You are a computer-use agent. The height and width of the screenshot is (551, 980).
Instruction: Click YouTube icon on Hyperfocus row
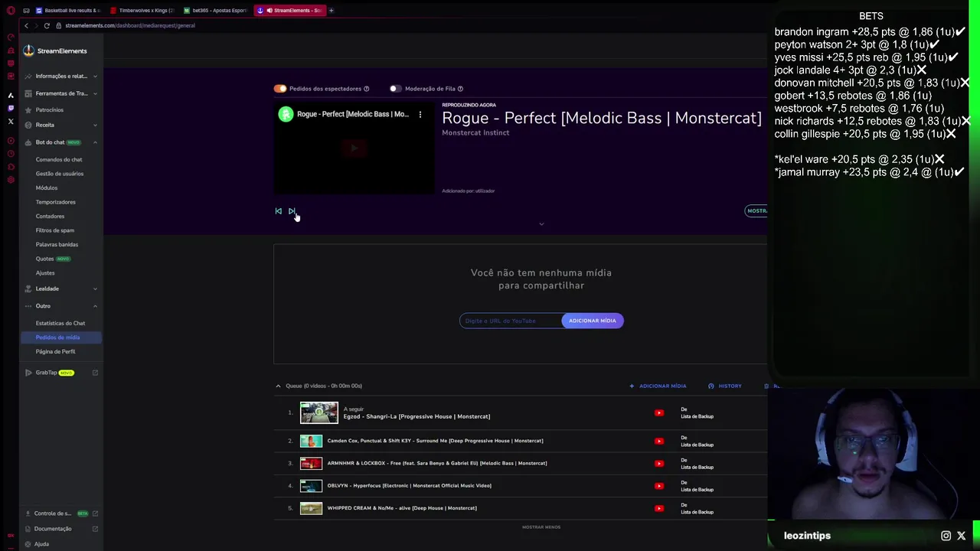click(x=659, y=486)
